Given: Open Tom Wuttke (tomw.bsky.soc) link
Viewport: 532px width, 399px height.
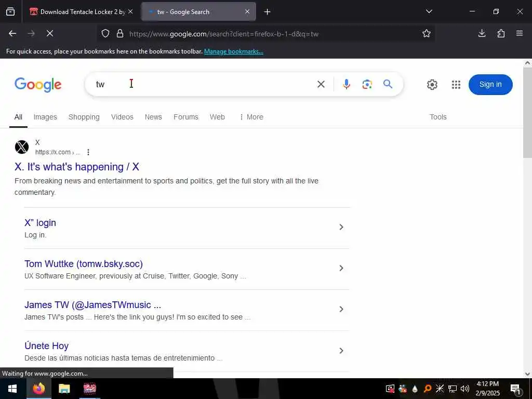Looking at the screenshot, I should coord(84,264).
